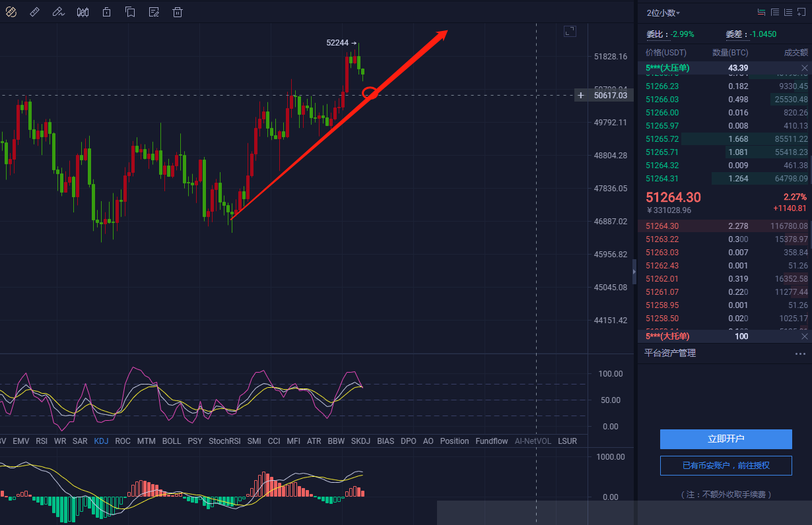Click the trash icon to delete drawings
The height and width of the screenshot is (525, 812).
(177, 12)
